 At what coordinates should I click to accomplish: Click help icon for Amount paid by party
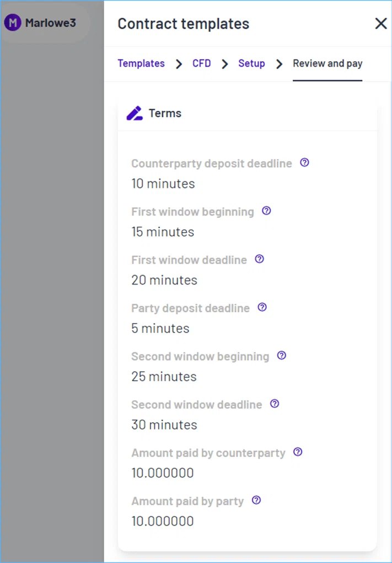click(256, 500)
